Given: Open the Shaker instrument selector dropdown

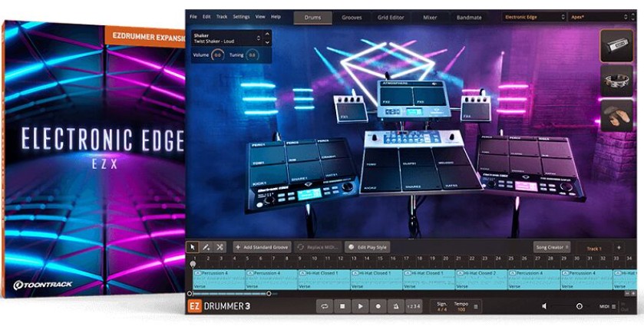Looking at the screenshot, I should point(226,38).
